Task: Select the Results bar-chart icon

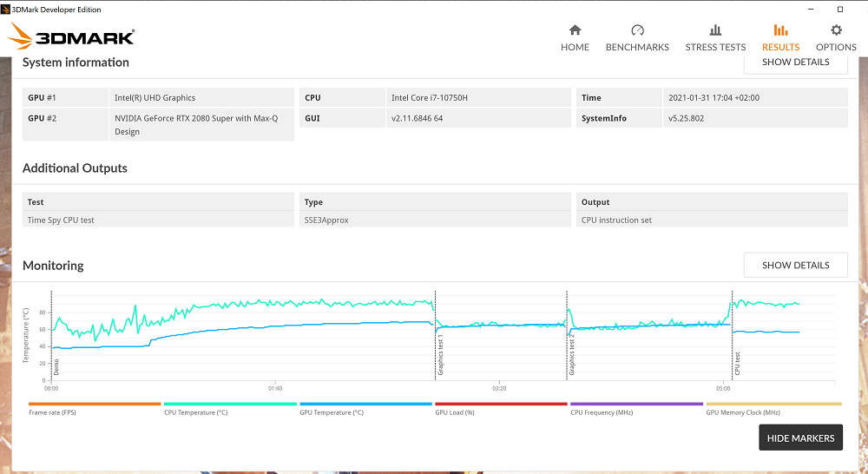Action: coord(780,30)
